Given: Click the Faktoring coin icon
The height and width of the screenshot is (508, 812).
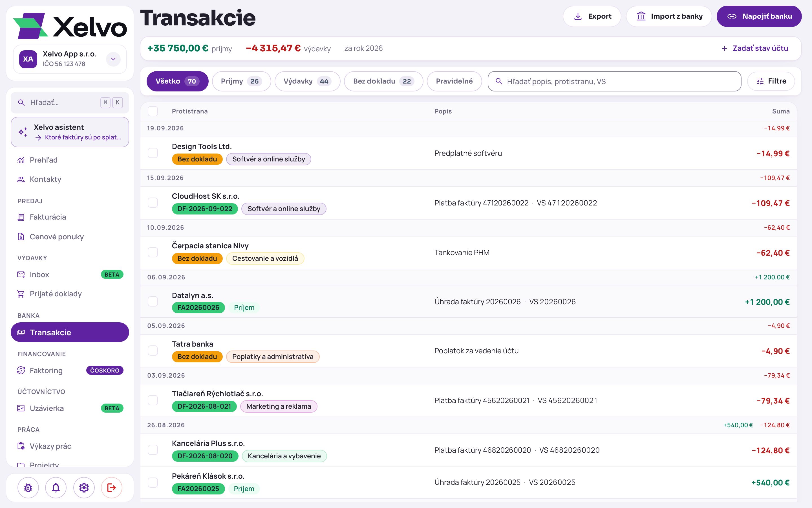Looking at the screenshot, I should [x=21, y=370].
